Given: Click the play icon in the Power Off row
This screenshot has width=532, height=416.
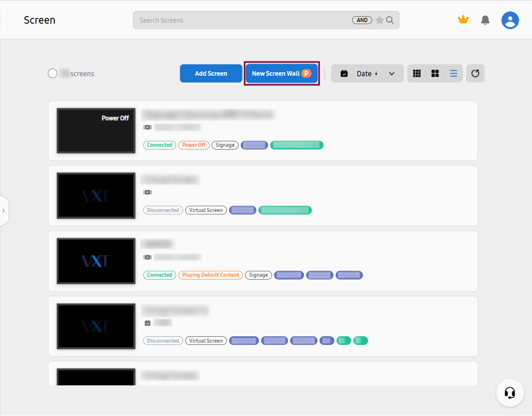Looking at the screenshot, I should (148, 127).
